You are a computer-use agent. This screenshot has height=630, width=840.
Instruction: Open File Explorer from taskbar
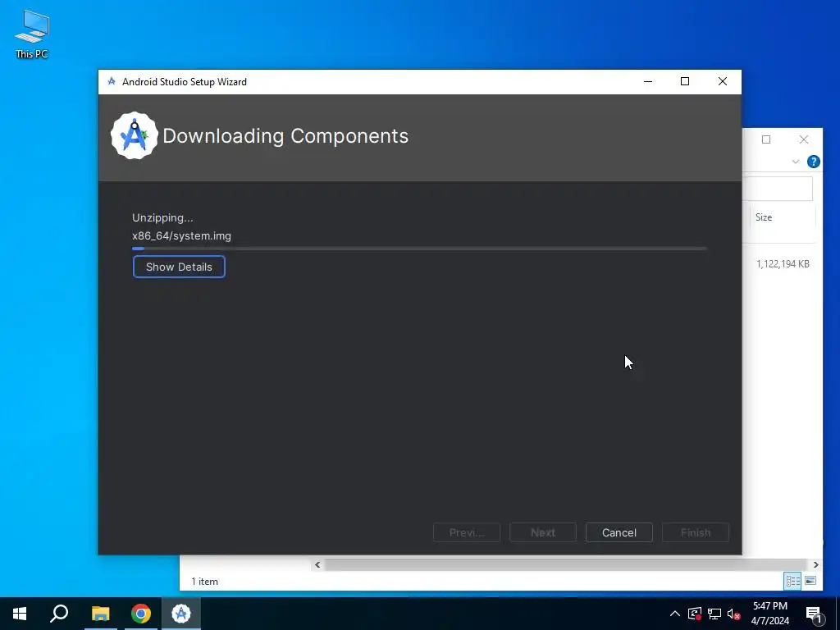click(100, 614)
